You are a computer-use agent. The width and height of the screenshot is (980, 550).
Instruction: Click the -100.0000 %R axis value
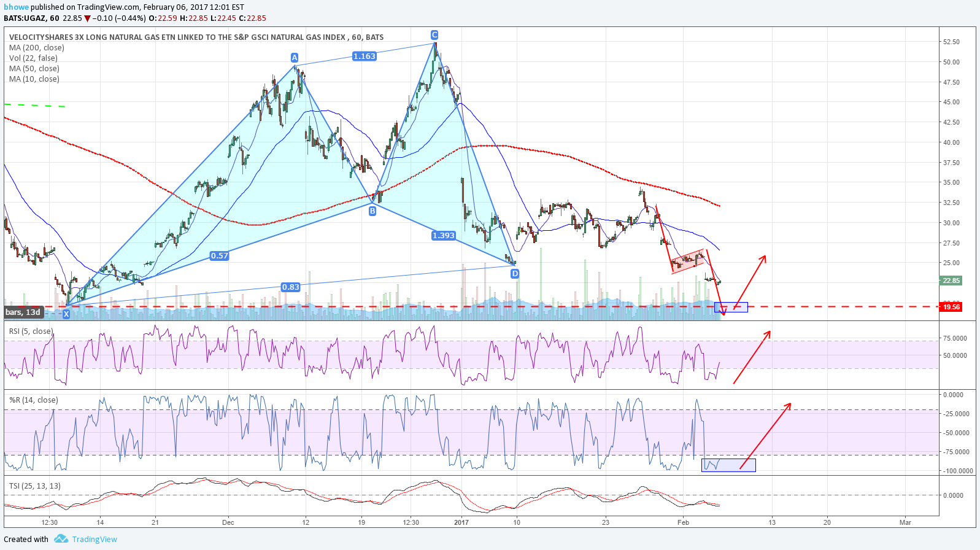click(x=957, y=471)
